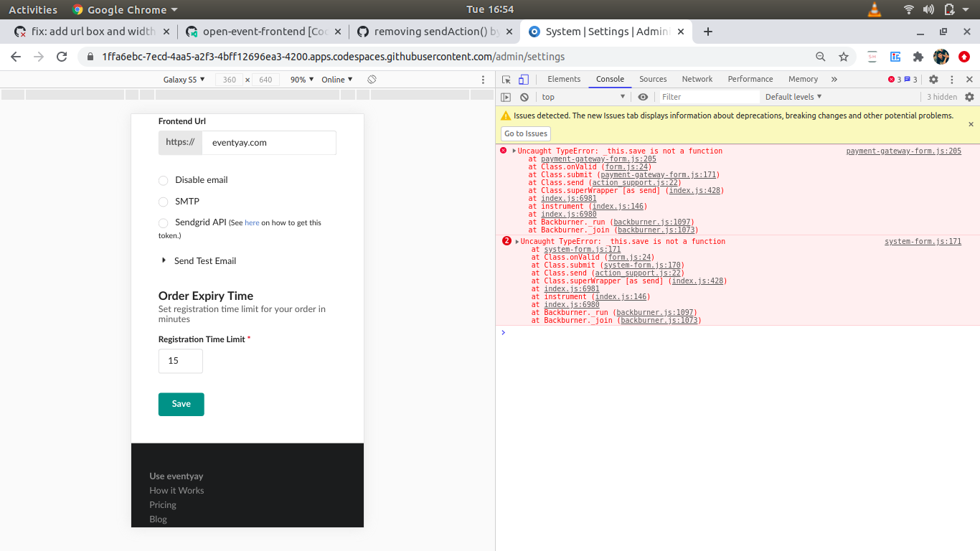Select the inspect element cursor tool

coord(505,79)
